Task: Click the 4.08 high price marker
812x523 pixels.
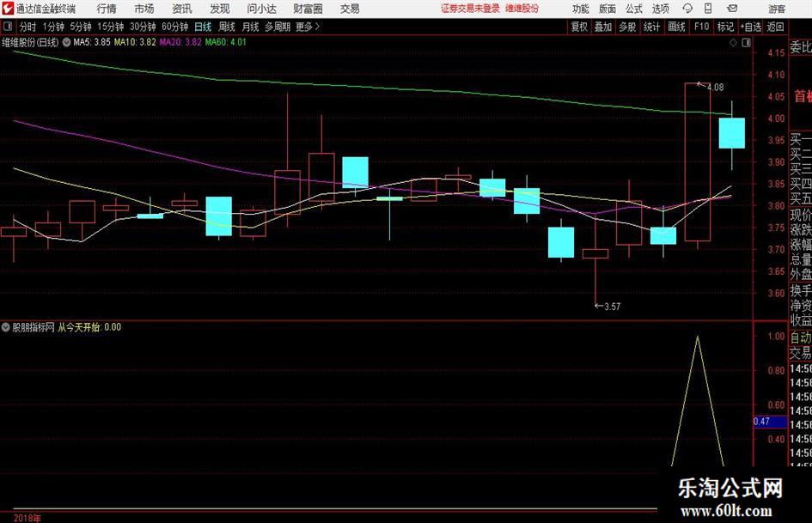Action: point(715,88)
